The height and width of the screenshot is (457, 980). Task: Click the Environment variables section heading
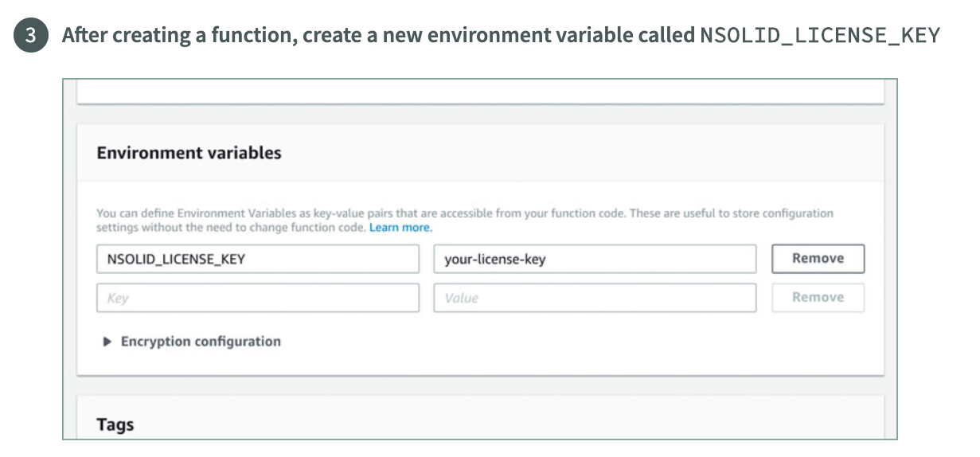(x=189, y=153)
